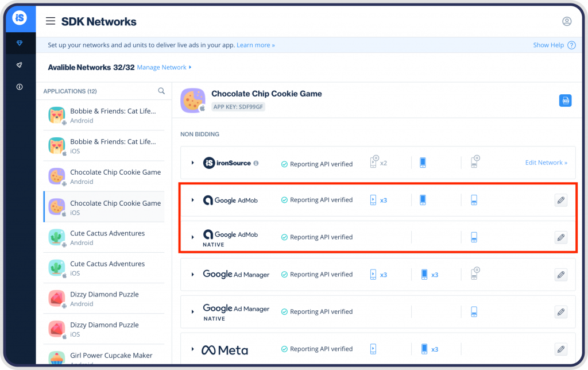Expand the Meta network row
588x370 pixels.
192,349
